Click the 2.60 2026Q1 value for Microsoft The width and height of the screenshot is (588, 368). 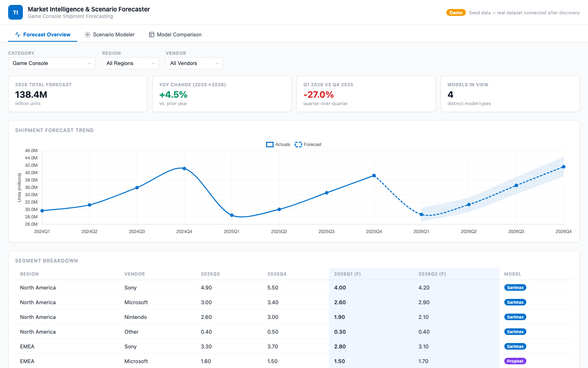coord(340,302)
